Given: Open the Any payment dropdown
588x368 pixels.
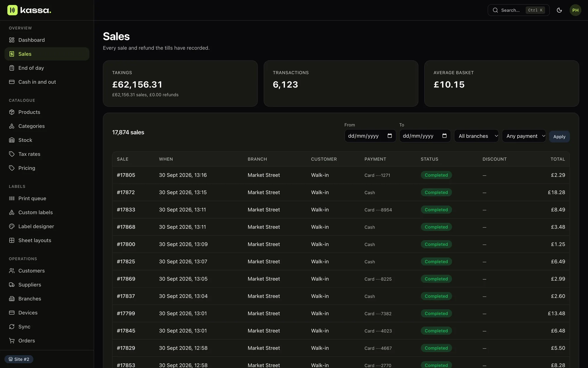Looking at the screenshot, I should tap(524, 136).
